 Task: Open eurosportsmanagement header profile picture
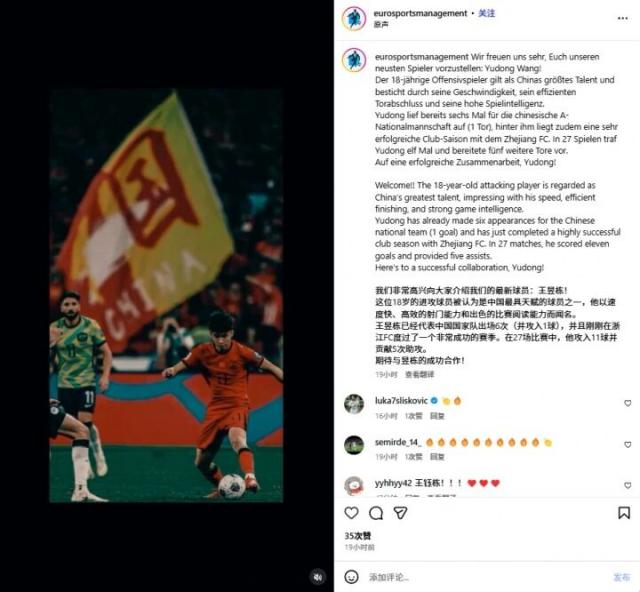point(354,19)
